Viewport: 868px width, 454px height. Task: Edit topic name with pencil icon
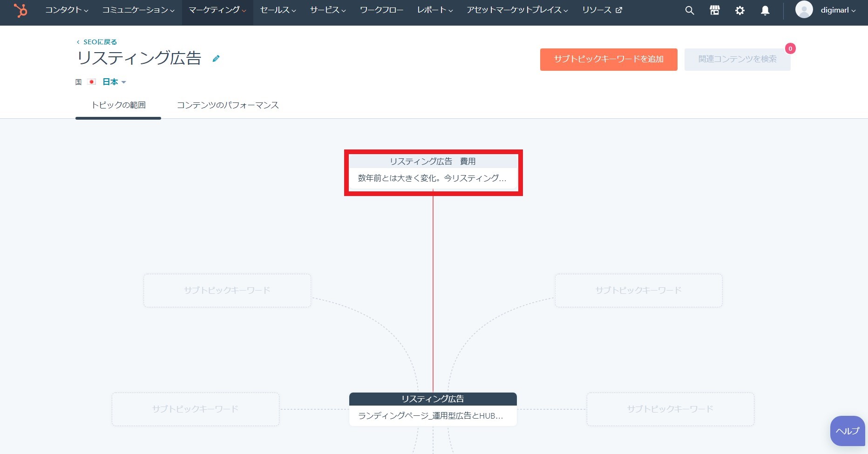[x=216, y=59]
